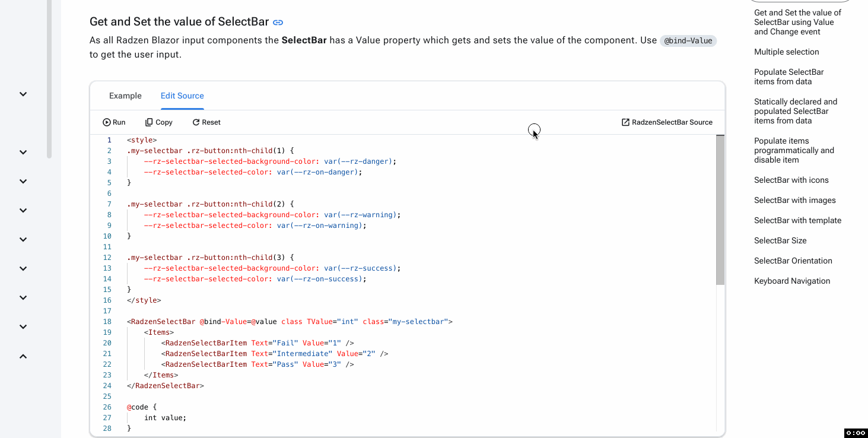Collapse the sidebar section with up chevron
868x438 pixels.
pyautogui.click(x=23, y=356)
